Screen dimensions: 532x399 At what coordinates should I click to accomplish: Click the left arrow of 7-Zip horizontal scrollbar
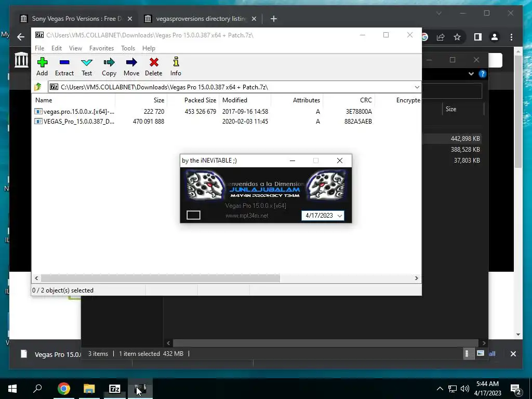point(37,278)
